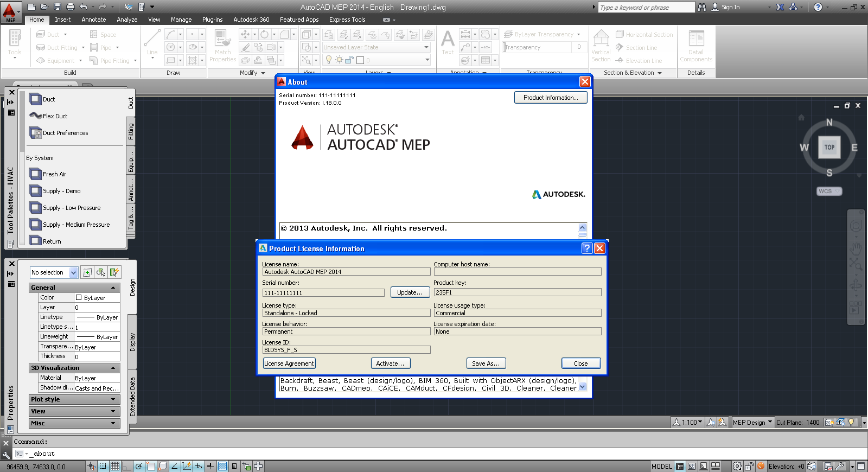The height and width of the screenshot is (472, 868).
Task: Expand the View section in Properties
Action: pyautogui.click(x=113, y=411)
